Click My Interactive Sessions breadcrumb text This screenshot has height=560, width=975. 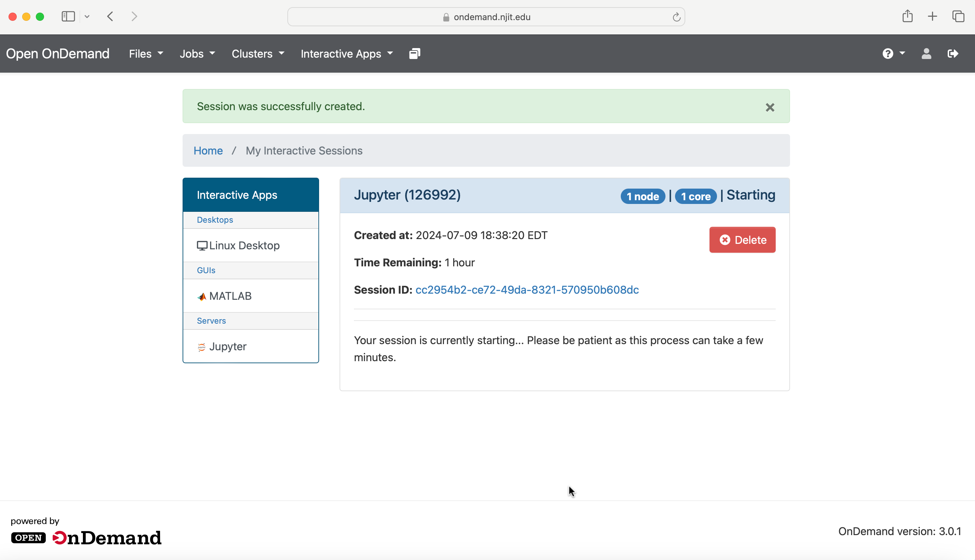coord(304,151)
